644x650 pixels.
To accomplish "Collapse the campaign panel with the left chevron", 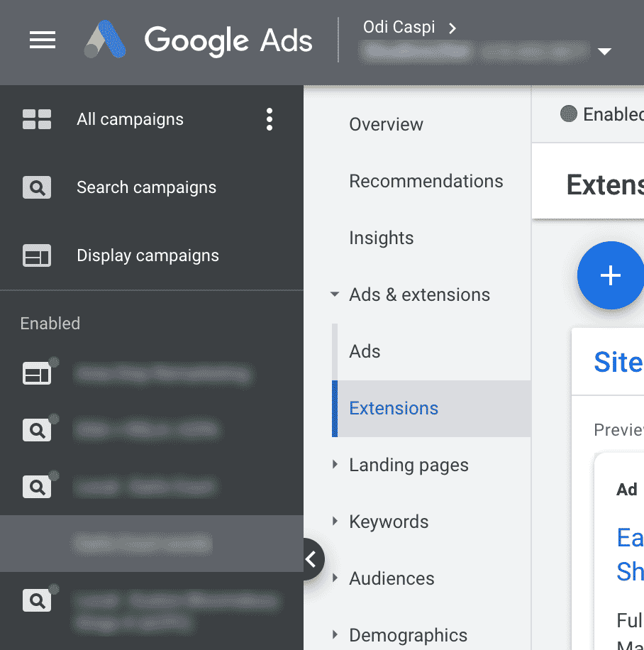I will click(x=312, y=559).
